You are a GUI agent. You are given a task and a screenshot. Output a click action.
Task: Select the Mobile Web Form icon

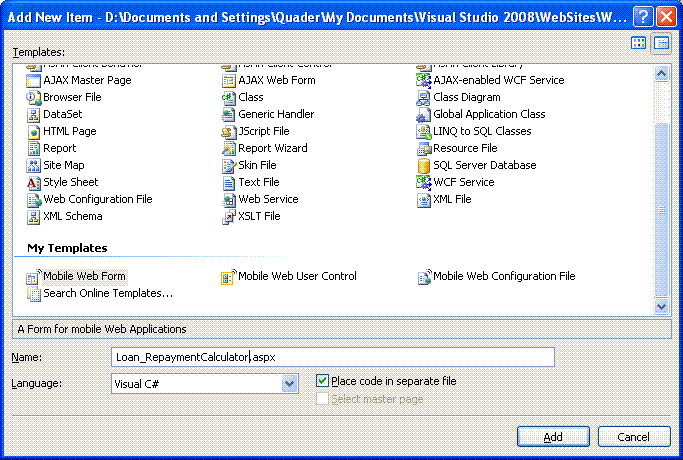[33, 277]
